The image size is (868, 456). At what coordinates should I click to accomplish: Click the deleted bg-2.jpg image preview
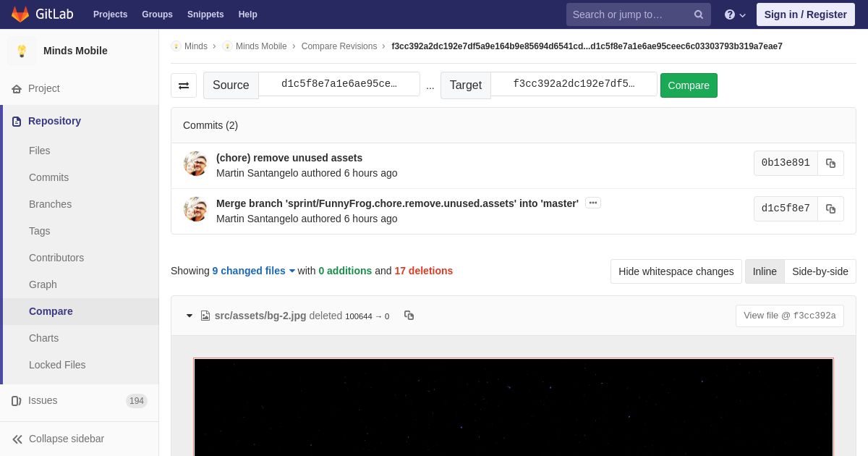pyautogui.click(x=513, y=407)
